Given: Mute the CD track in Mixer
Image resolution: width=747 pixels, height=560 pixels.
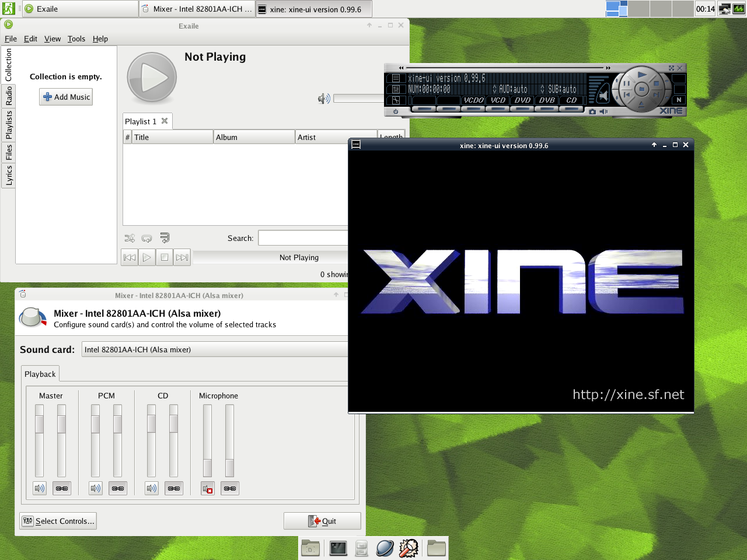Looking at the screenshot, I should coord(152,488).
